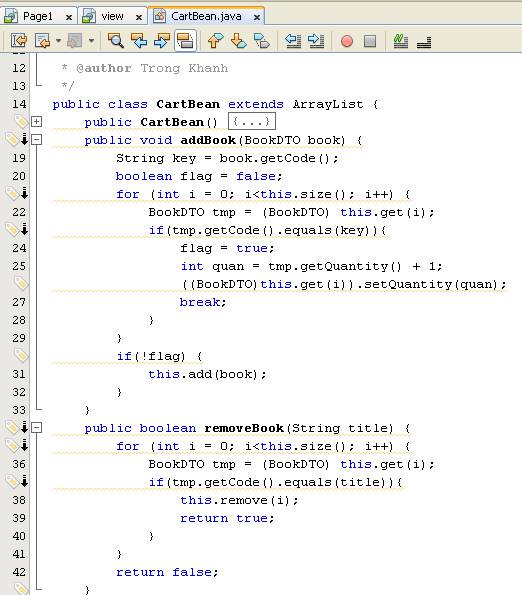The height and width of the screenshot is (595, 522).
Task: Open the back-navigation dropdown arrow
Action: coord(58,40)
